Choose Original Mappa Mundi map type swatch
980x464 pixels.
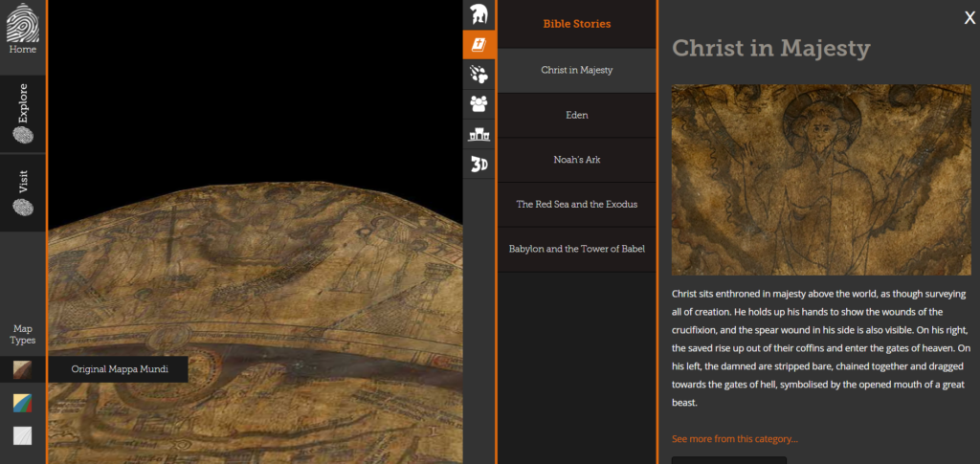[23, 369]
